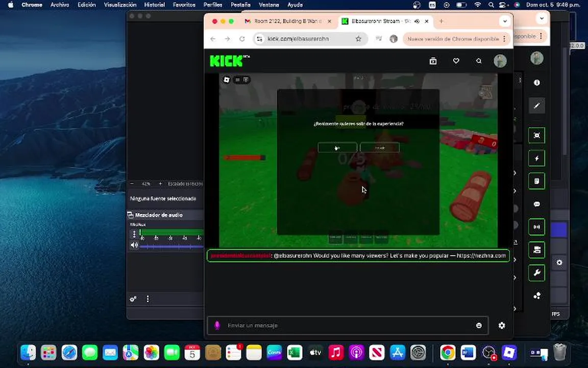This screenshot has height=368, width=588.
Task: Go back in Chrome
Action: [213, 39]
